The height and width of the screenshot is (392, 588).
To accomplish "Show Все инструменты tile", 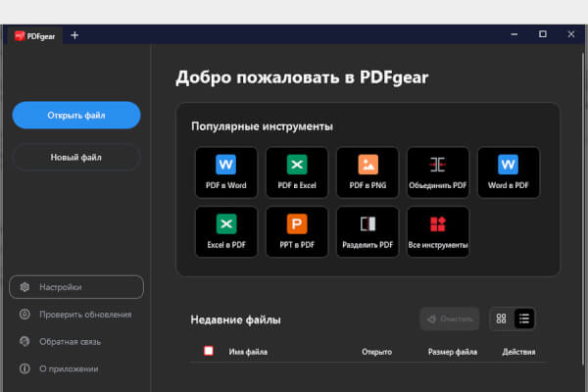I will click(x=438, y=232).
